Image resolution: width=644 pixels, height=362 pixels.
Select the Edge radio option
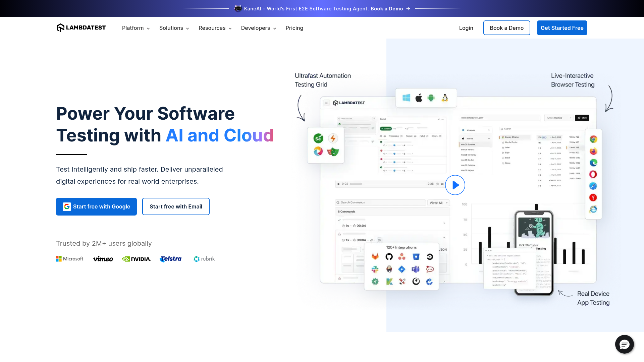point(503,153)
